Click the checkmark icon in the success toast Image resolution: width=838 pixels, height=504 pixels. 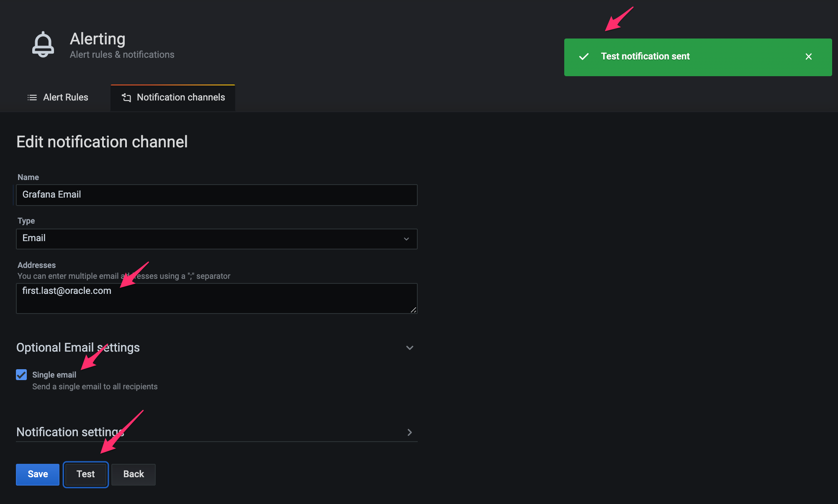(584, 57)
